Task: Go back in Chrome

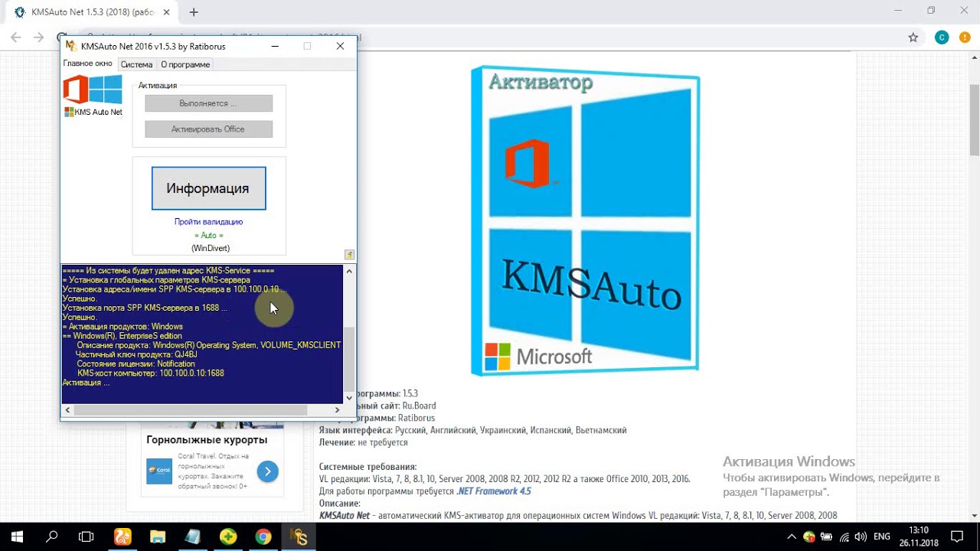Action: pyautogui.click(x=16, y=37)
